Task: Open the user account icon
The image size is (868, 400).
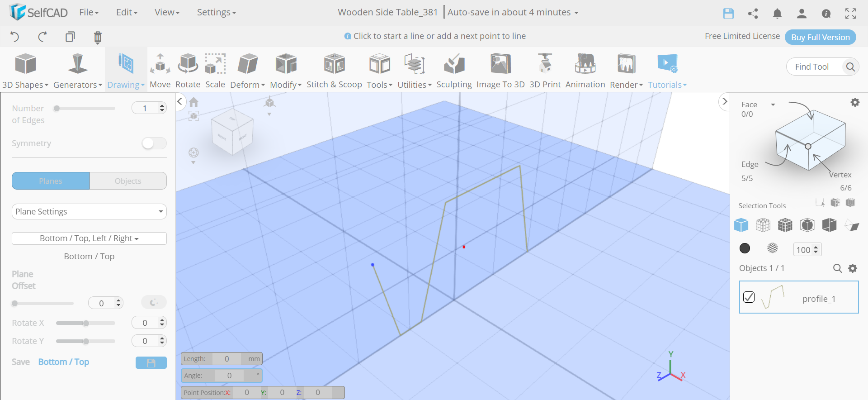Action: [x=802, y=14]
